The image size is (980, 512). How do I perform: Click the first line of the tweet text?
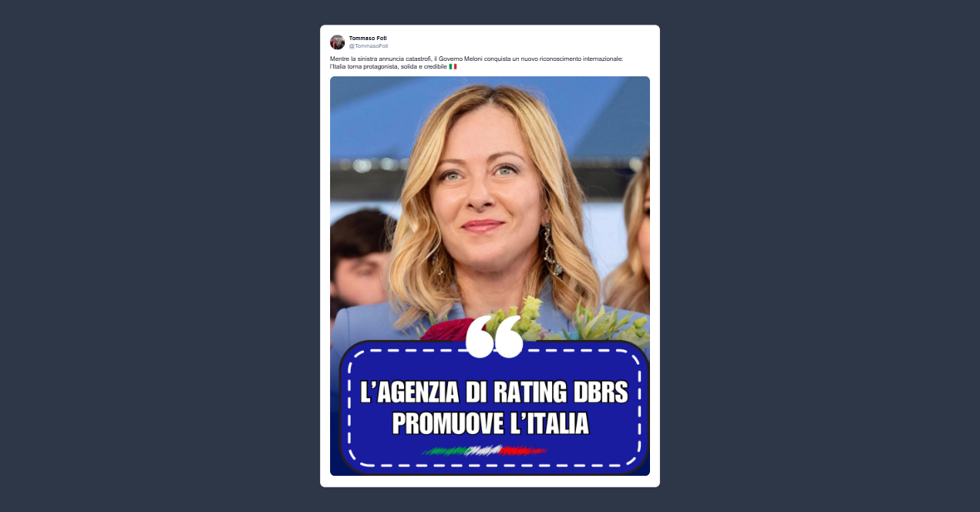click(477, 59)
